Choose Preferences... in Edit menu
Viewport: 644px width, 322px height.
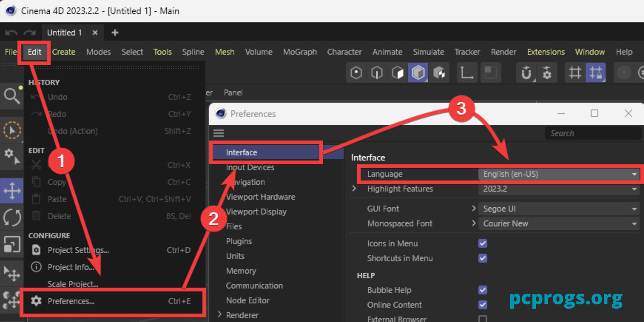(x=113, y=301)
